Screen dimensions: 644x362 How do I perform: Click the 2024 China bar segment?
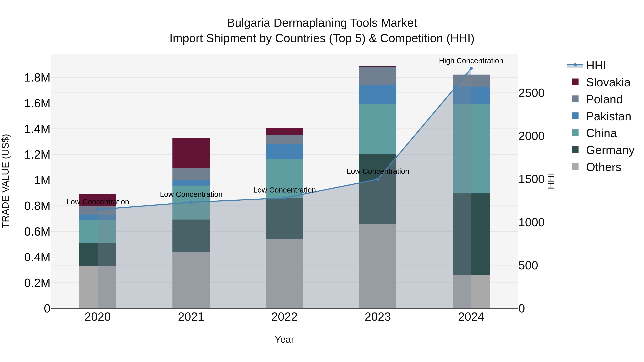(471, 149)
